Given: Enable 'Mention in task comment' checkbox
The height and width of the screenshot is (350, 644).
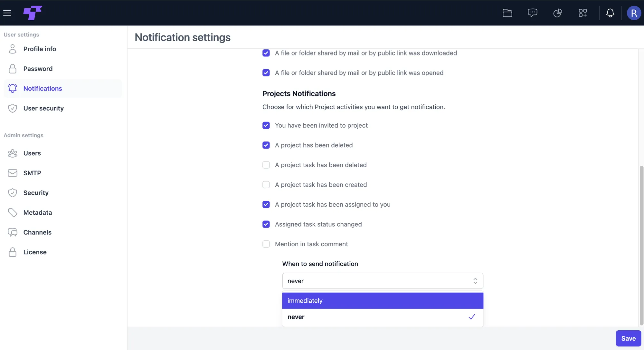Looking at the screenshot, I should click(266, 244).
